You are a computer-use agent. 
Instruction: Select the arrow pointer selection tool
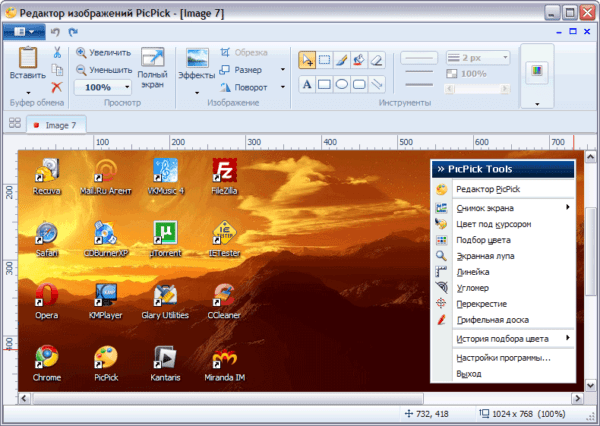(307, 60)
